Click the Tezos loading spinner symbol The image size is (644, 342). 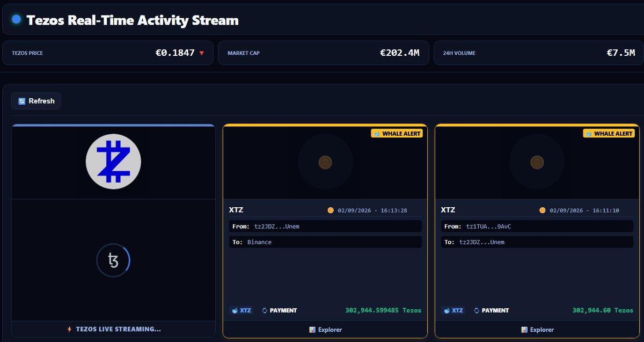point(113,260)
